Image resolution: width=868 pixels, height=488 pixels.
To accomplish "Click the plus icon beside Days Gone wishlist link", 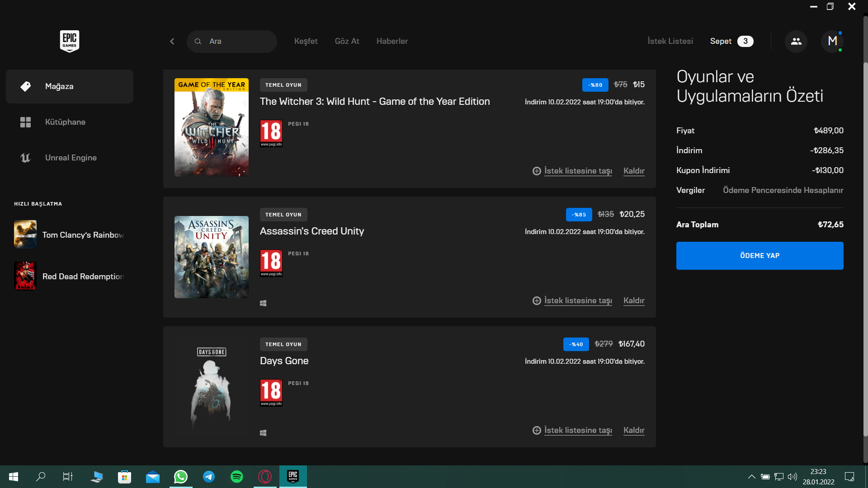I will 537,430.
